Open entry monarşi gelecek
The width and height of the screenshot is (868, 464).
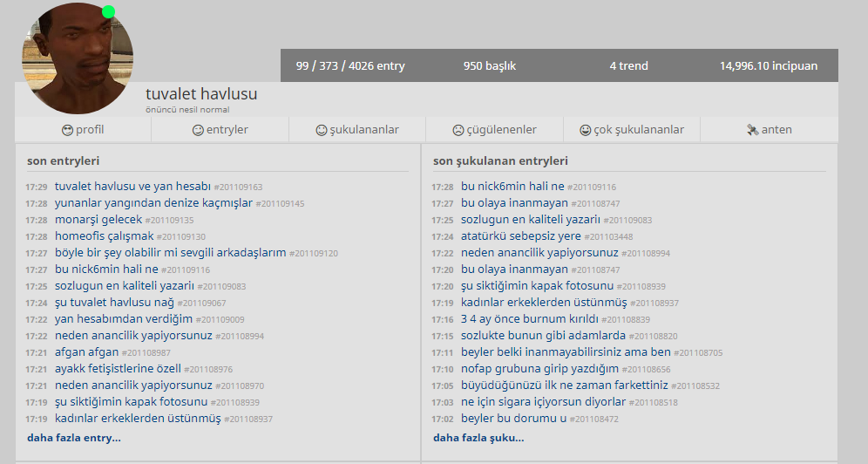(x=98, y=219)
